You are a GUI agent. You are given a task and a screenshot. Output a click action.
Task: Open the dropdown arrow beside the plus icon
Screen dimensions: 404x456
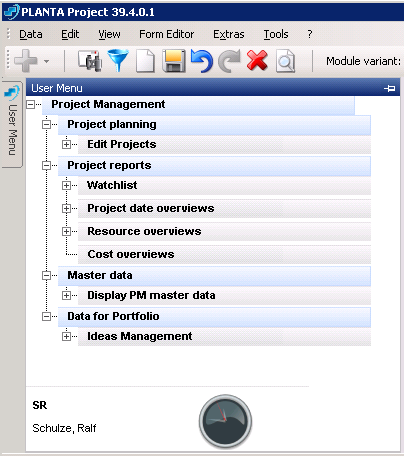coord(46,61)
